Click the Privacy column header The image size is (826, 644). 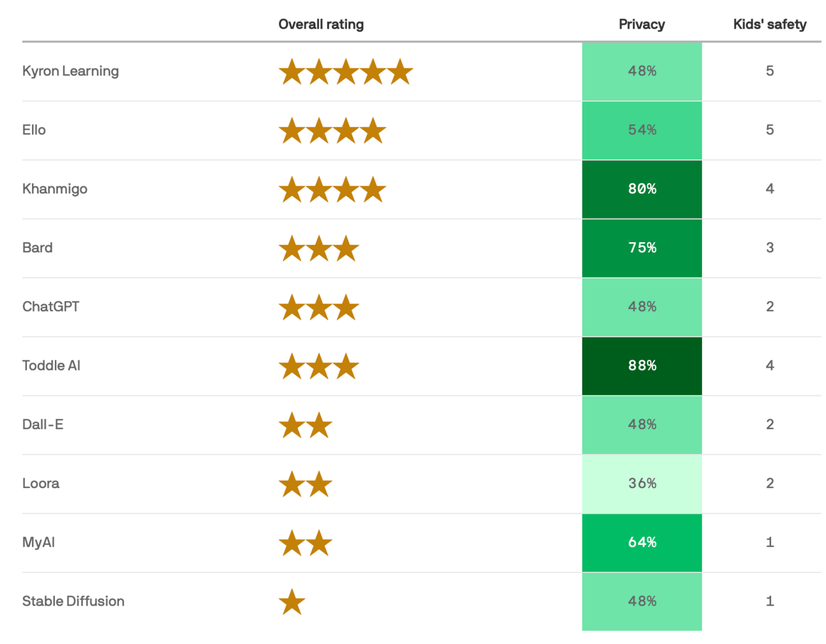click(x=641, y=24)
